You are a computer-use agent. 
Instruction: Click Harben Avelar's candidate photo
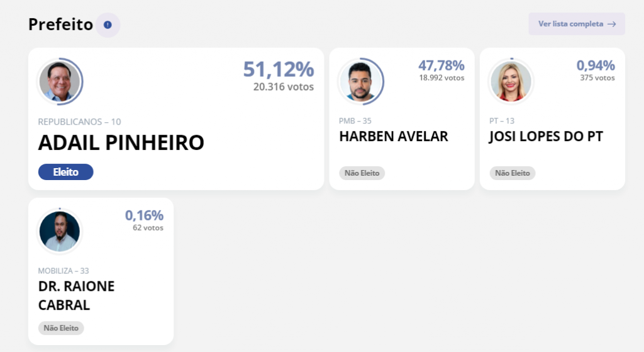[x=361, y=82]
